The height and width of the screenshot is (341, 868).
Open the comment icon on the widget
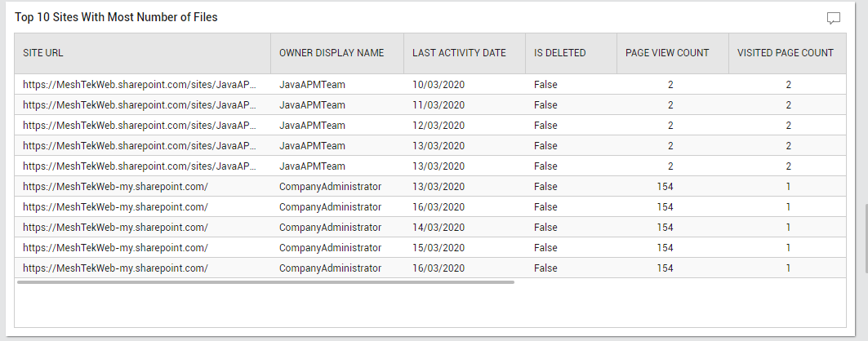(x=833, y=18)
